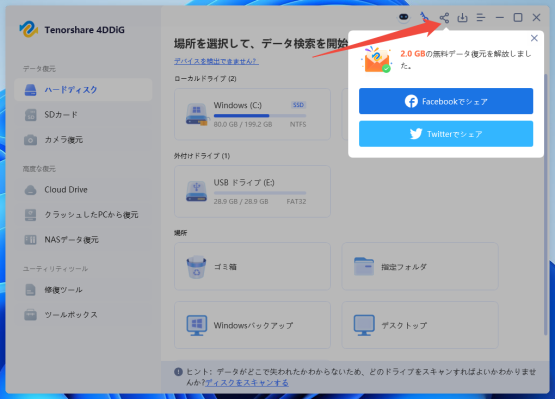Share on Twitter button
Image resolution: width=555 pixels, height=399 pixels.
click(x=446, y=134)
